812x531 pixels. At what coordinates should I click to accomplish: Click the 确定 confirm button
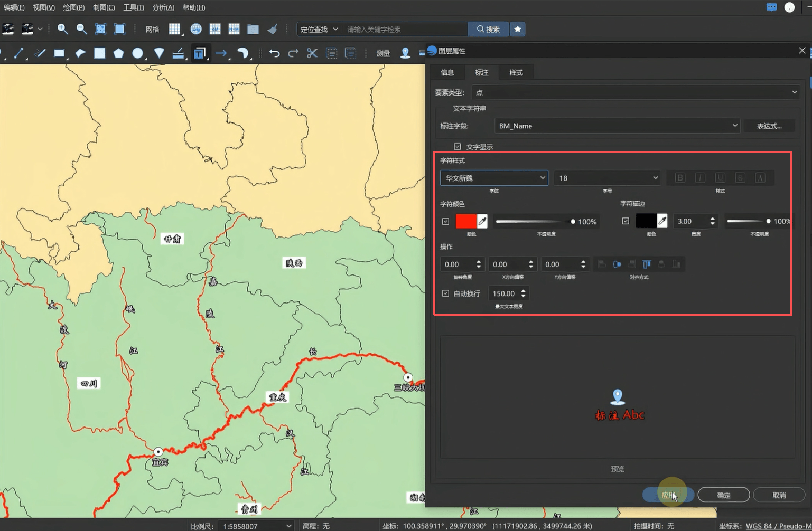(x=724, y=495)
